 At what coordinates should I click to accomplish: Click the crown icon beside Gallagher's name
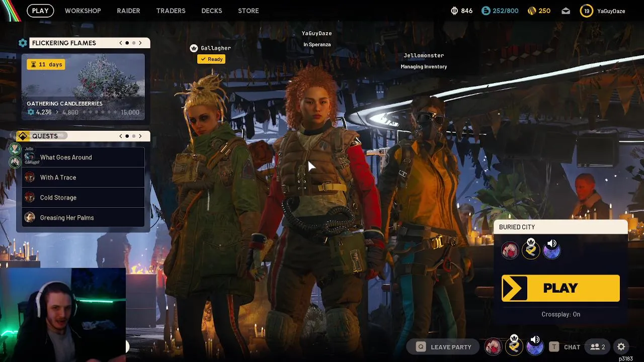pos(194,48)
